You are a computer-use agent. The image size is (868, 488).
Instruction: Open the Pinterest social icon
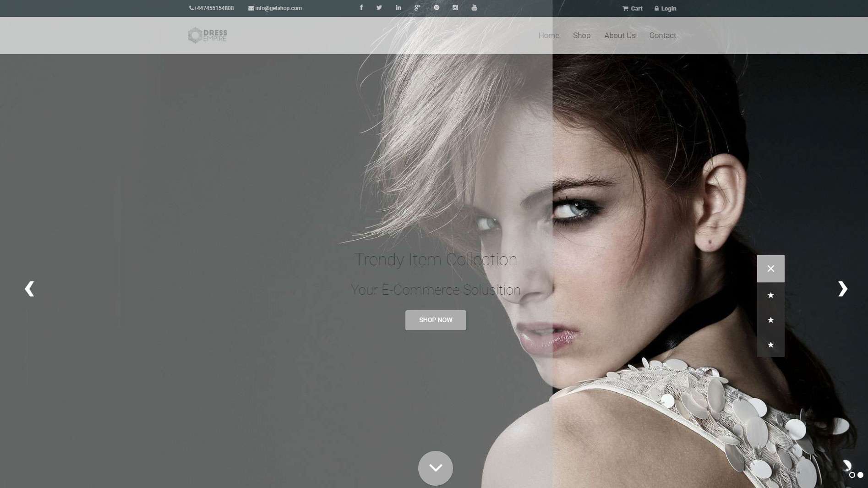coord(437,8)
